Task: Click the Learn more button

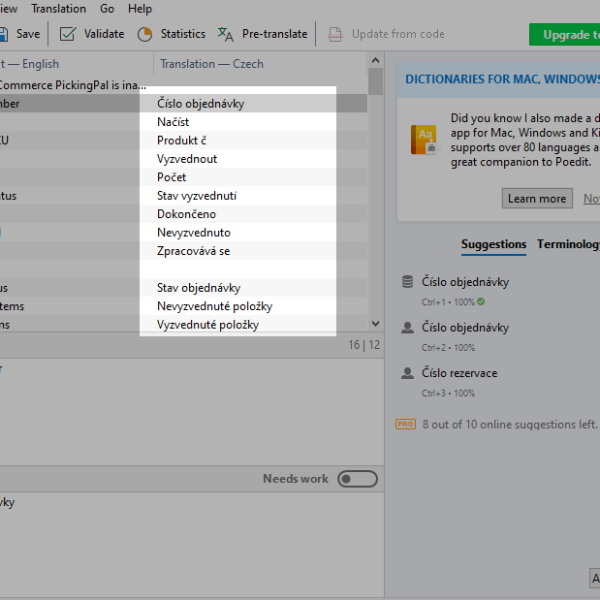Action: pos(537,198)
